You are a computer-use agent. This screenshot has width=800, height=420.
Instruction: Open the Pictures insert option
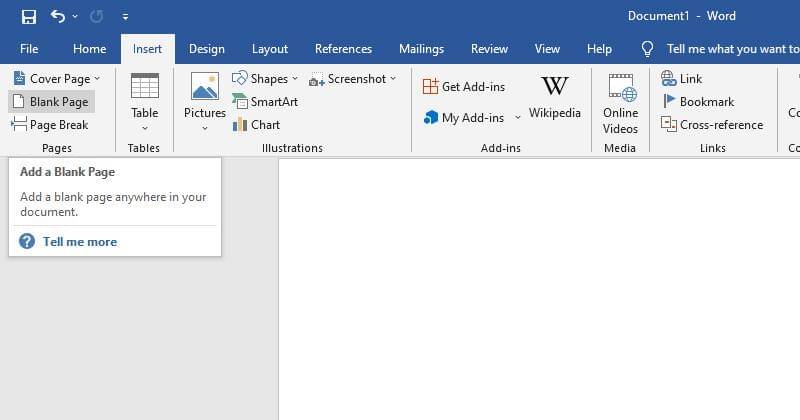(205, 100)
